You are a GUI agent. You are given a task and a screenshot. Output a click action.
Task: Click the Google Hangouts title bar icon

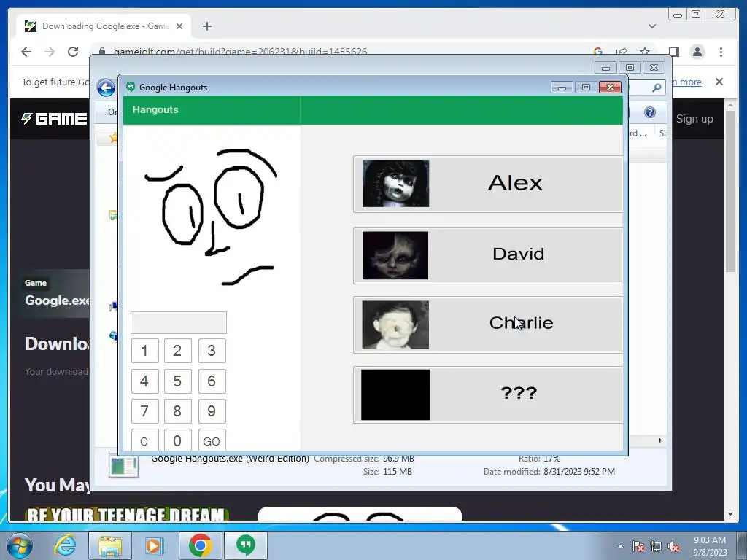131,87
